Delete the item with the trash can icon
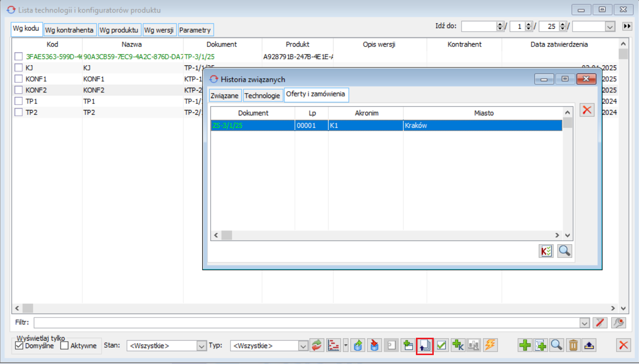 click(573, 345)
